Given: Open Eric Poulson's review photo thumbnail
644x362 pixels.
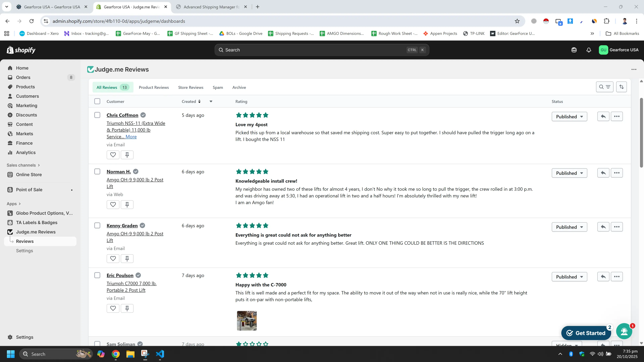Looking at the screenshot, I should [x=247, y=321].
